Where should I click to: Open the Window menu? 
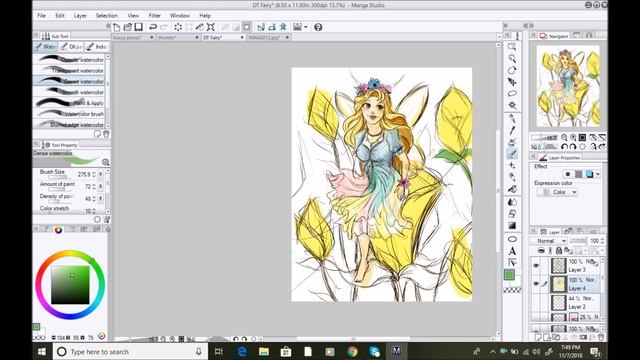click(x=180, y=16)
